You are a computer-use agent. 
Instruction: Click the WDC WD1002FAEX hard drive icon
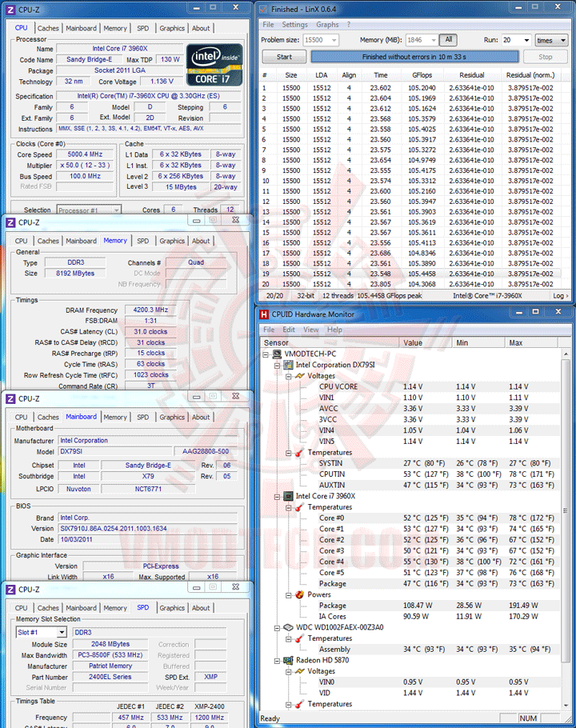[x=288, y=627]
